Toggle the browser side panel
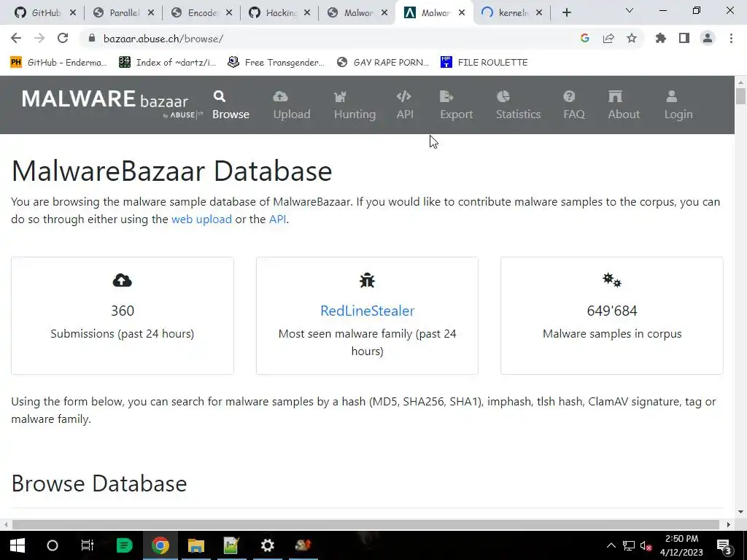This screenshot has width=747, height=560. (684, 38)
